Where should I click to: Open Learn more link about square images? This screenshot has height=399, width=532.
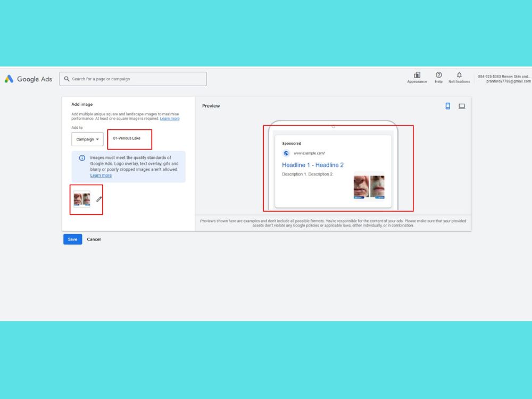(170, 119)
